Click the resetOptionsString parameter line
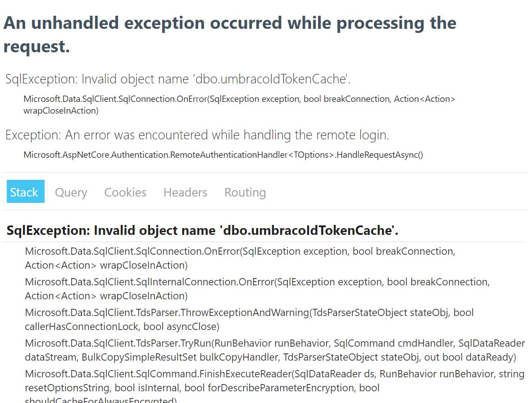This screenshot has width=532, height=403. point(202,388)
